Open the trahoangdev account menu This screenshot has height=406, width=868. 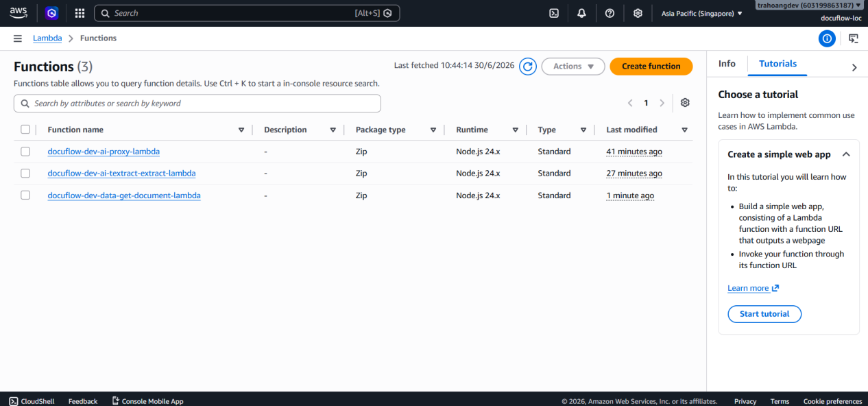(x=810, y=5)
